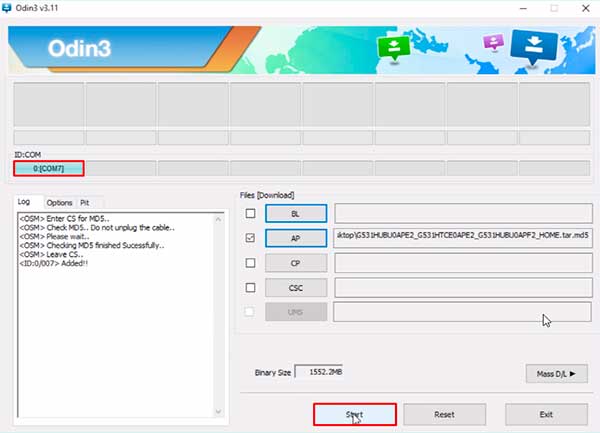This screenshot has height=433, width=600.
Task: Click log line 'Checking MD5 finished Sucessfully..'
Action: tap(92, 246)
